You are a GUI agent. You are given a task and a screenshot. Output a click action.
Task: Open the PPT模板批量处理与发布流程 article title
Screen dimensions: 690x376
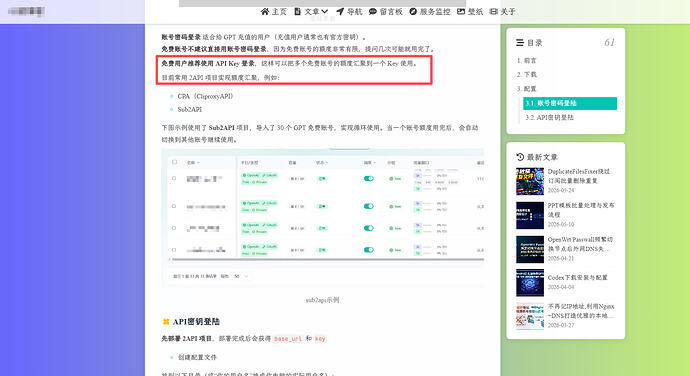click(581, 210)
